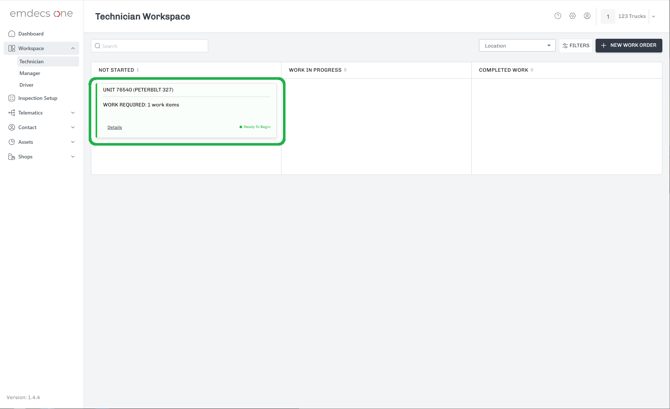The height and width of the screenshot is (409, 670).
Task: Open the Filters button
Action: 576,45
